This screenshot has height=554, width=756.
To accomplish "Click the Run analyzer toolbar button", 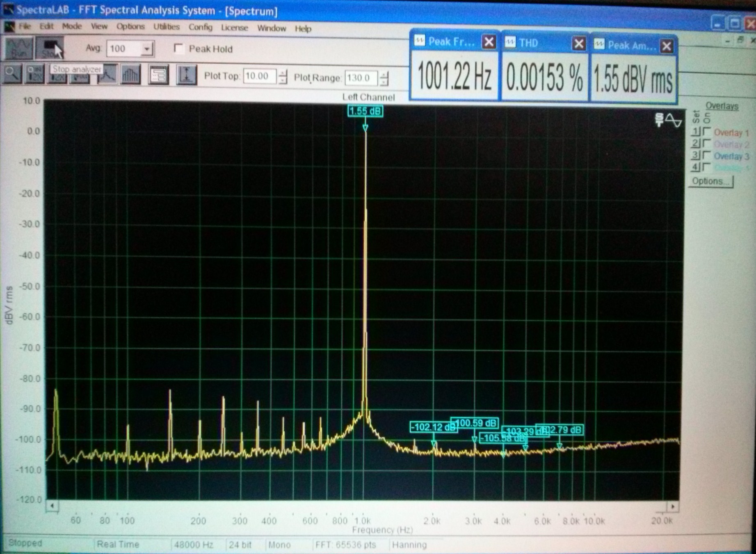I will pos(19,48).
